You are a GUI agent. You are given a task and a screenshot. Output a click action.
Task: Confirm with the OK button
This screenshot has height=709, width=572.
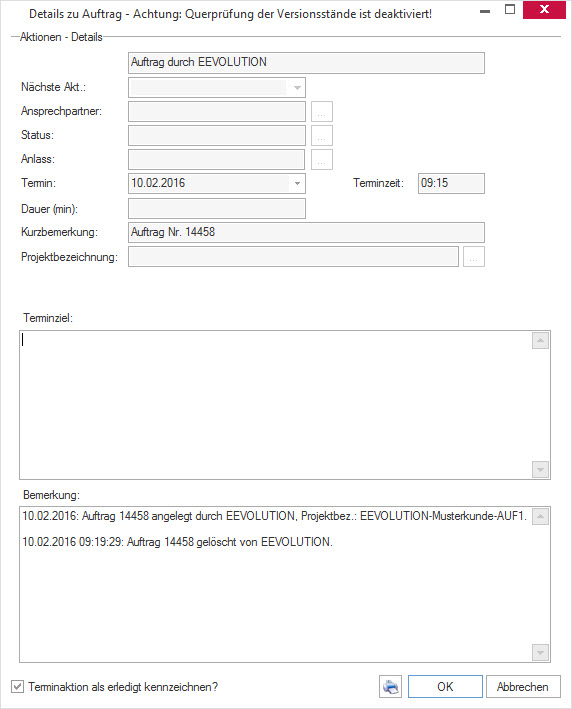tap(445, 686)
